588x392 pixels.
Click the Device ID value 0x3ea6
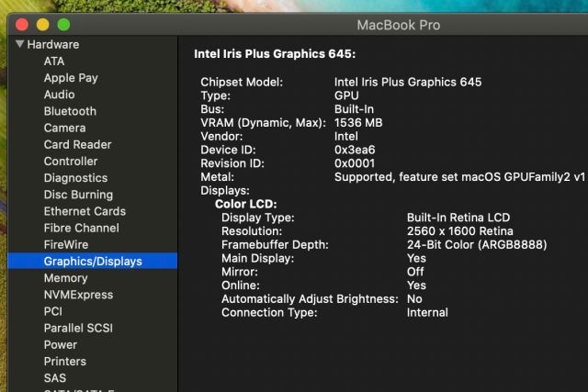355,150
